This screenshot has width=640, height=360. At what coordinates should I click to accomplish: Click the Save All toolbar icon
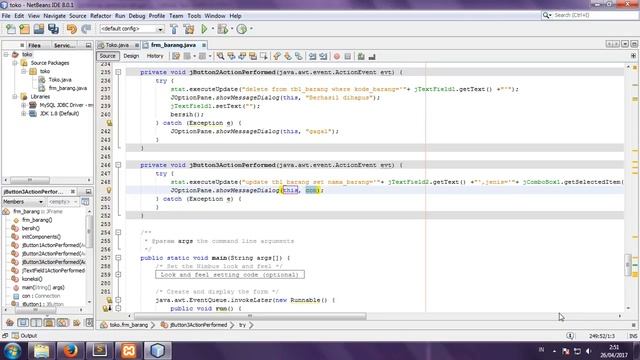click(x=53, y=29)
